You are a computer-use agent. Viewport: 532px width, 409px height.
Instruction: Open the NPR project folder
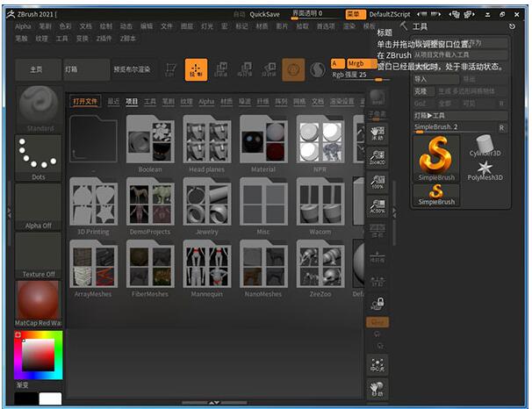pos(320,139)
